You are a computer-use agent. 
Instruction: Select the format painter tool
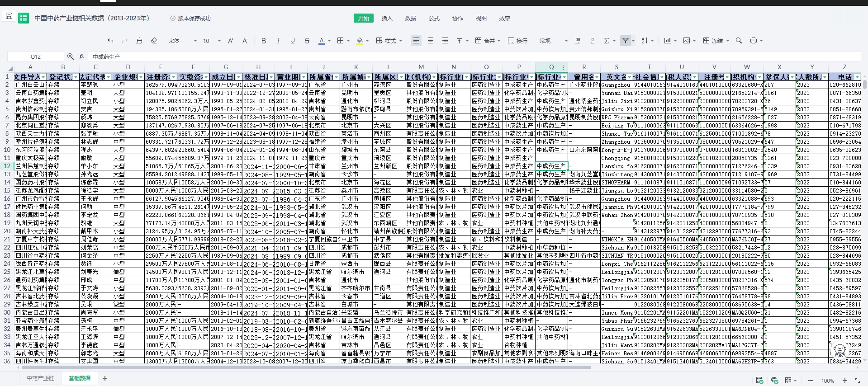139,41
